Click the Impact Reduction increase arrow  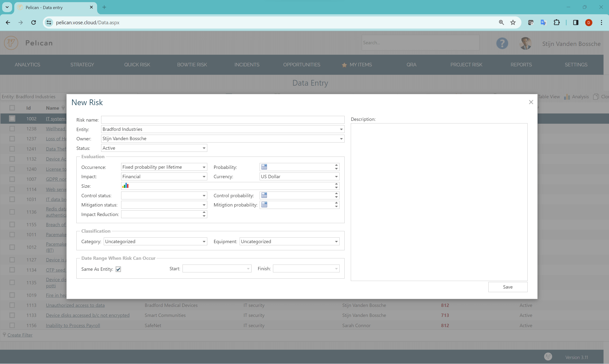(x=204, y=212)
